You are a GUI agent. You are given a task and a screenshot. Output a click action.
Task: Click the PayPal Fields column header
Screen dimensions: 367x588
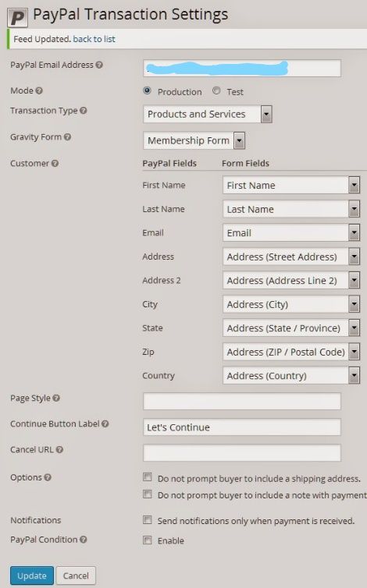169,164
